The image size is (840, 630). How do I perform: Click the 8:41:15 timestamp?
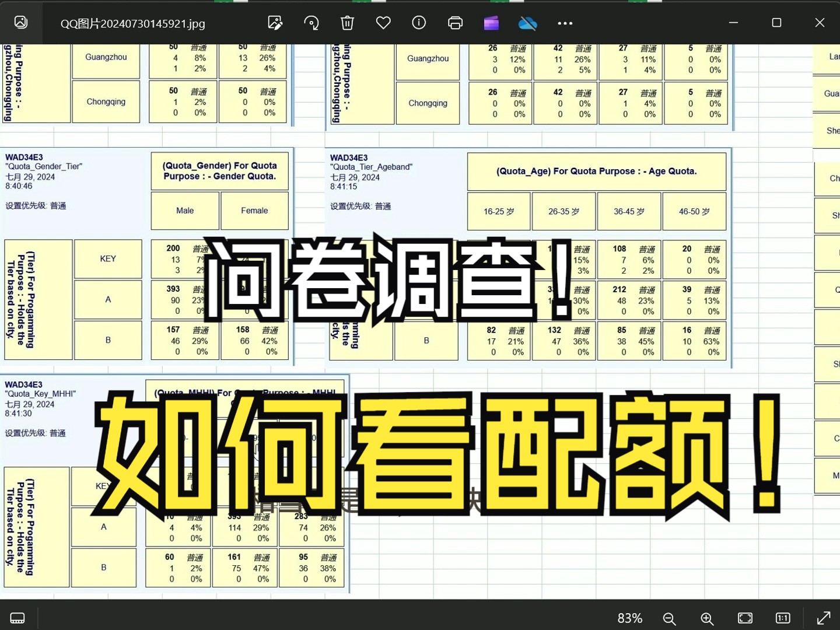pos(344,187)
